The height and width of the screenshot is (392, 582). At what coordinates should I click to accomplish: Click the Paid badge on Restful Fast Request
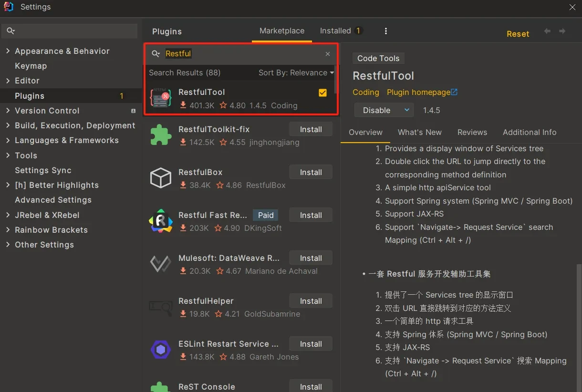tap(266, 215)
